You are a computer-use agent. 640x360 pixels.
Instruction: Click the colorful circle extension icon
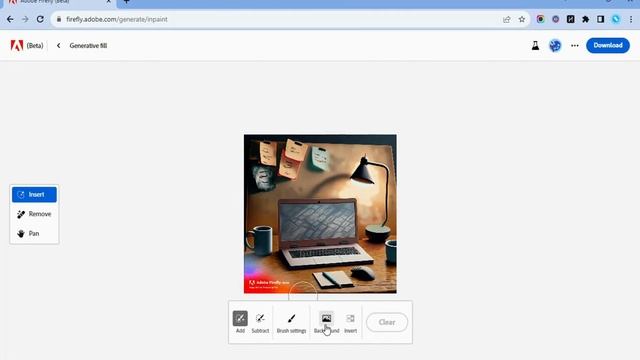pos(540,19)
